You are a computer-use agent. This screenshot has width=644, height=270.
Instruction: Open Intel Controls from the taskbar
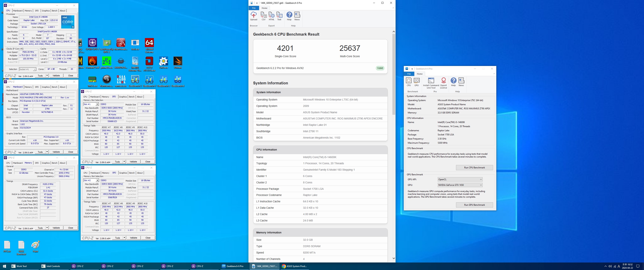tap(54, 266)
